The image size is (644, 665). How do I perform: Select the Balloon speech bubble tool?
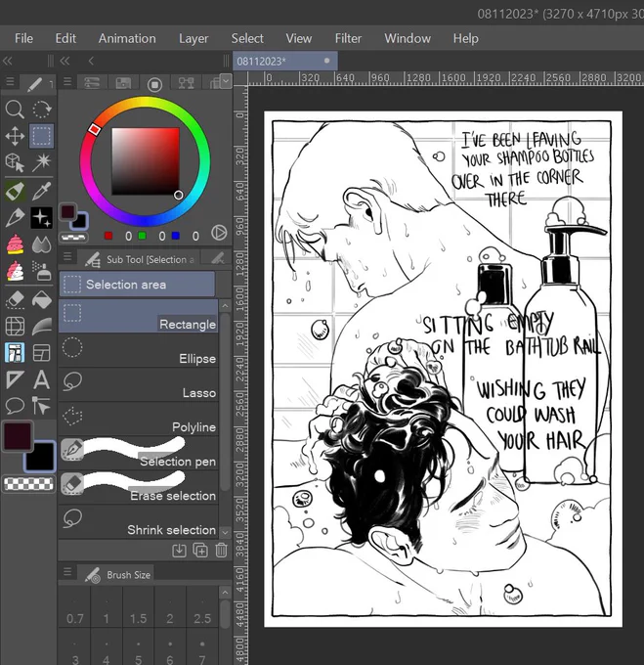pyautogui.click(x=15, y=406)
